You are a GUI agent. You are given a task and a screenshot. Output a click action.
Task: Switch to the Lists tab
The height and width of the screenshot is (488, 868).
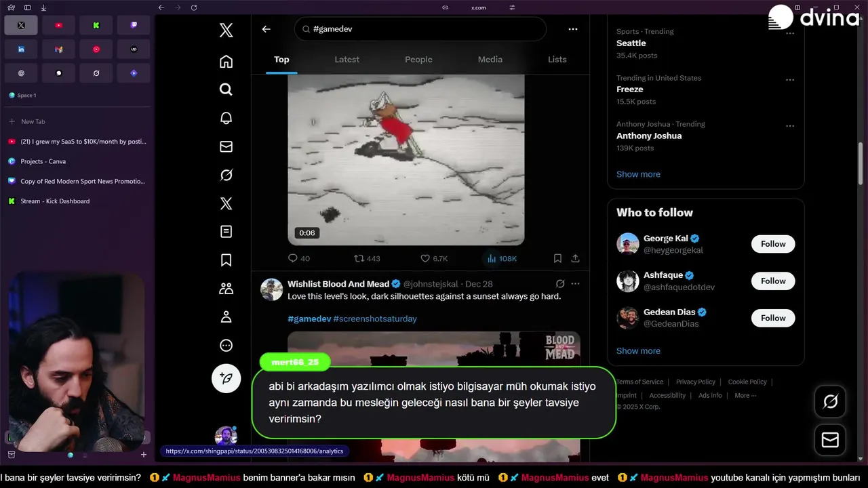[x=557, y=60]
